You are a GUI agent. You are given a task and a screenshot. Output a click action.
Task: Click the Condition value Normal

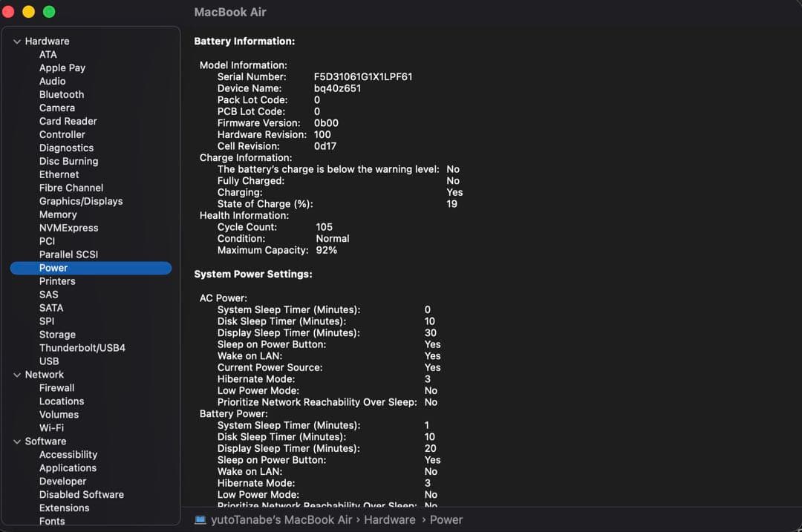tap(333, 239)
